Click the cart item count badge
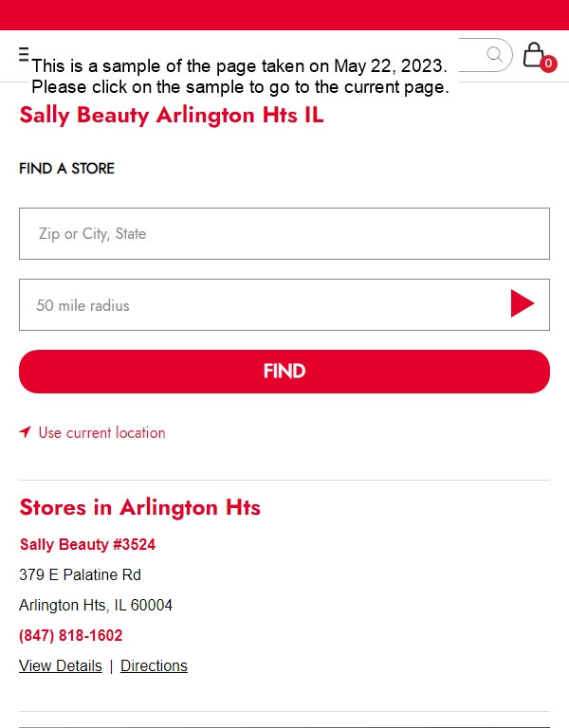569x728 pixels. [548, 64]
